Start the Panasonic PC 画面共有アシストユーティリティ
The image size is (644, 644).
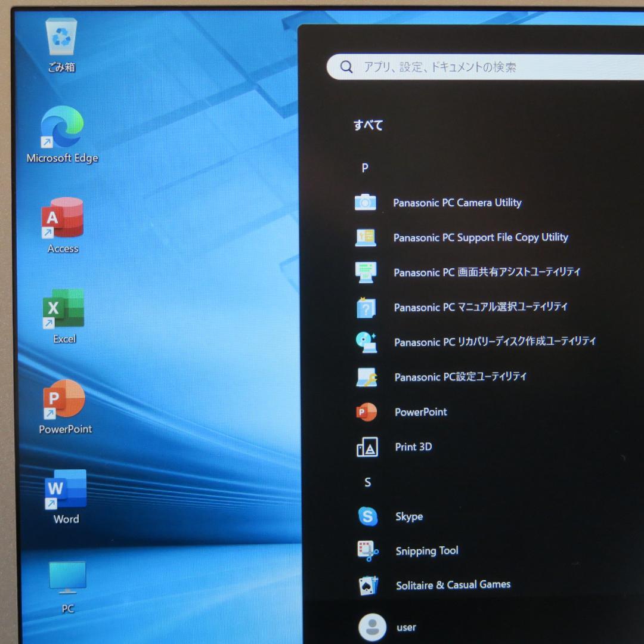487,273
